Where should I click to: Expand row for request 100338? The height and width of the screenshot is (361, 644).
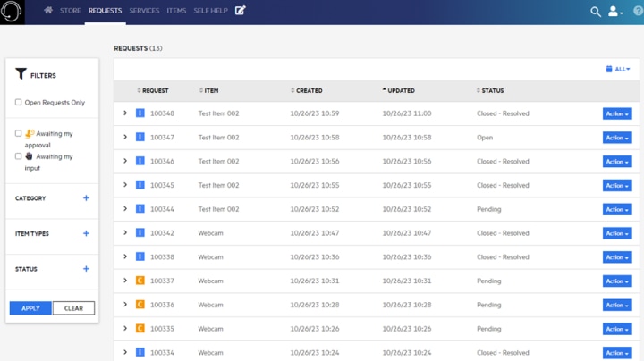(x=125, y=256)
